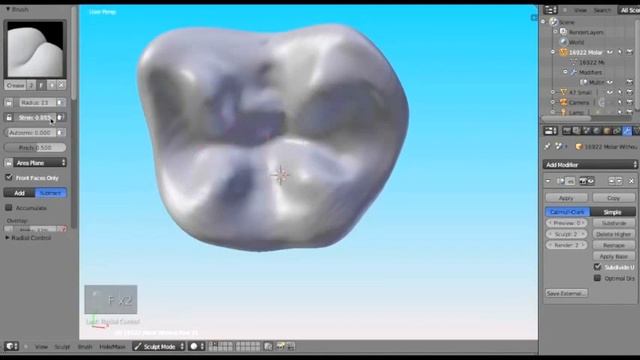This screenshot has height=360, width=640.
Task: Open the viewport shading selector
Action: pyautogui.click(x=196, y=347)
